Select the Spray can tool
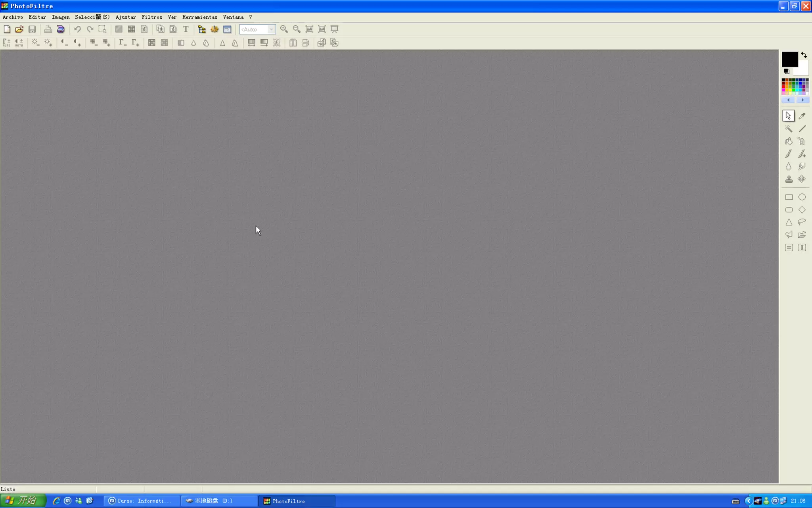The height and width of the screenshot is (508, 812). (802, 141)
